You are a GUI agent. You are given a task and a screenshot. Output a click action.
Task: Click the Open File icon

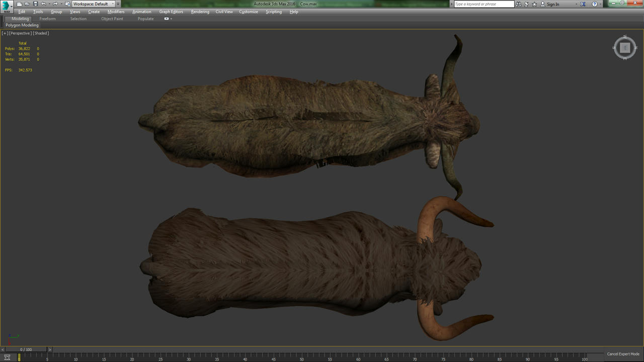[x=27, y=4]
